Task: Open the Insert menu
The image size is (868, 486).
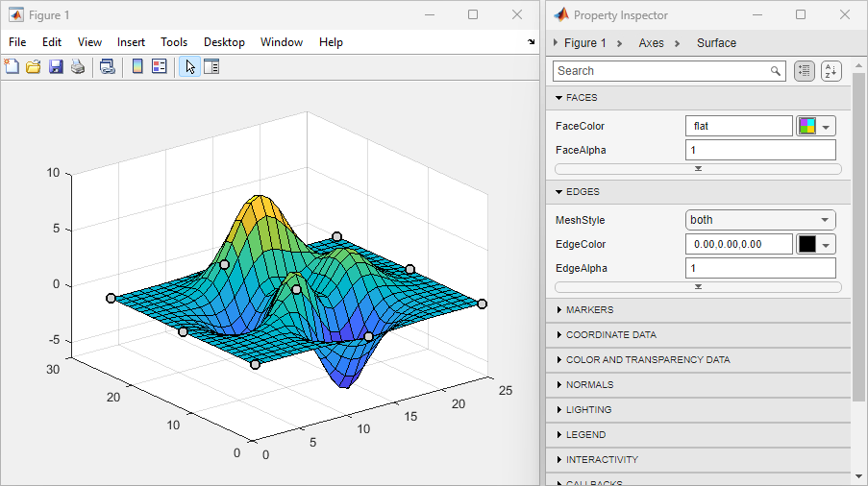Action: (131, 42)
